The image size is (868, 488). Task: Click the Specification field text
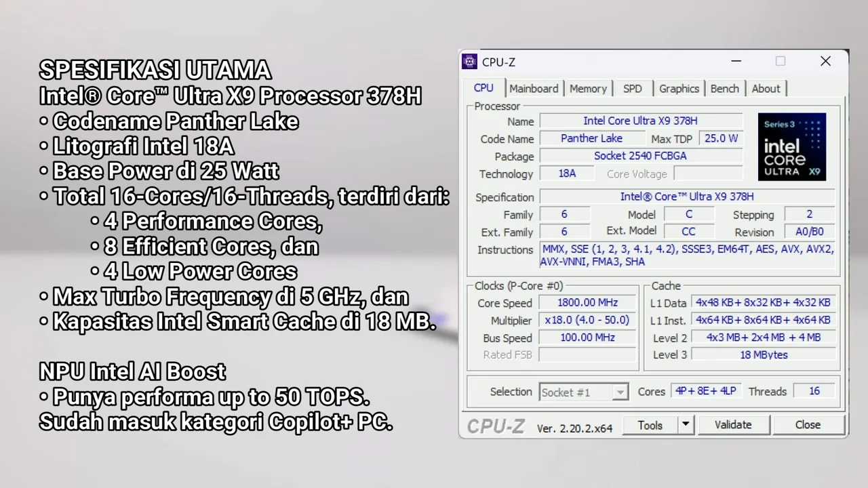687,197
